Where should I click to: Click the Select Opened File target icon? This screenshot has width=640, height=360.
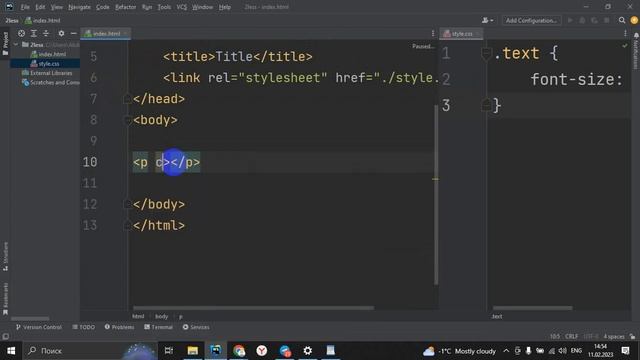point(21,33)
